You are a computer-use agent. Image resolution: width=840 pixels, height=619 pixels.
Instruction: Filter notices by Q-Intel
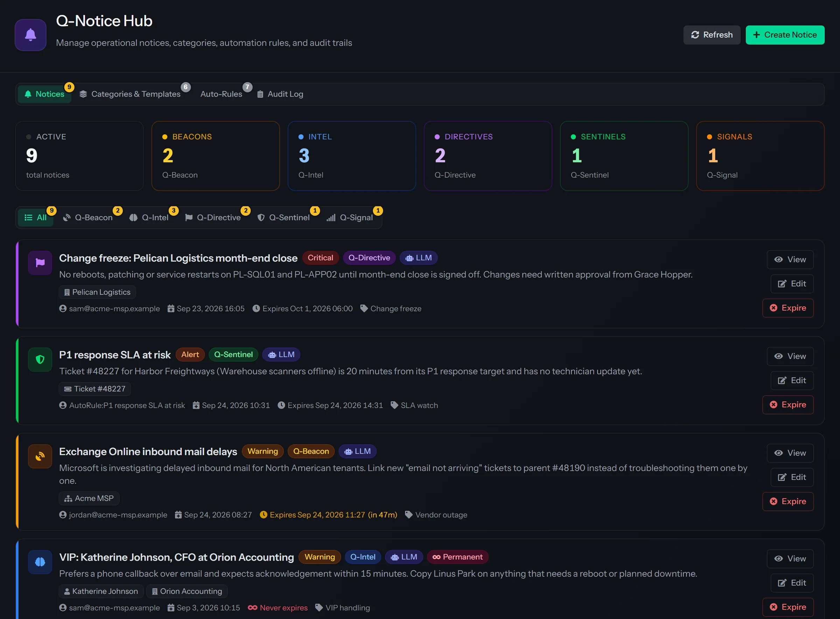(x=149, y=217)
